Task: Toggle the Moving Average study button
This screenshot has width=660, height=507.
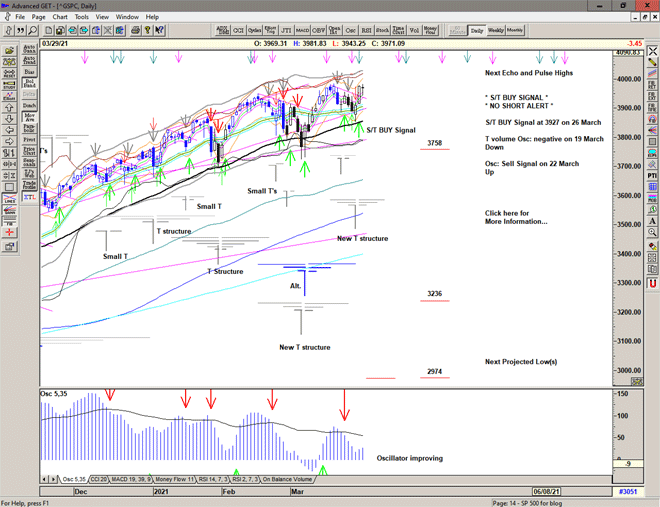Action: 29,118
